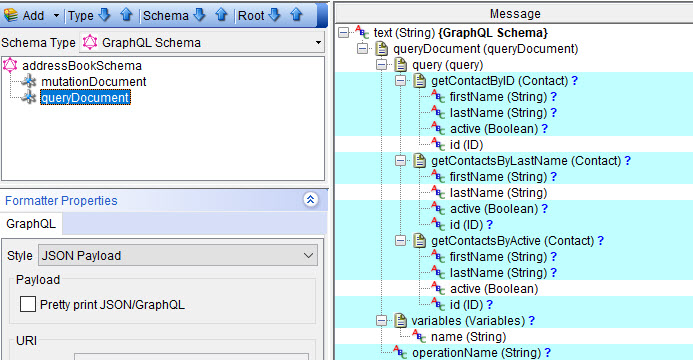Click the mutationDocument node icon
The width and height of the screenshot is (693, 360).
(x=29, y=81)
